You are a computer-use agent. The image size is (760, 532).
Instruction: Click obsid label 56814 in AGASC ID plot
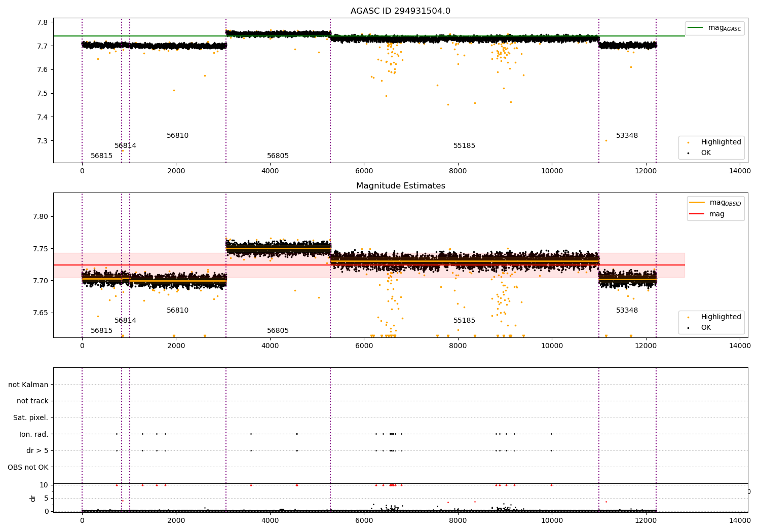(125, 146)
